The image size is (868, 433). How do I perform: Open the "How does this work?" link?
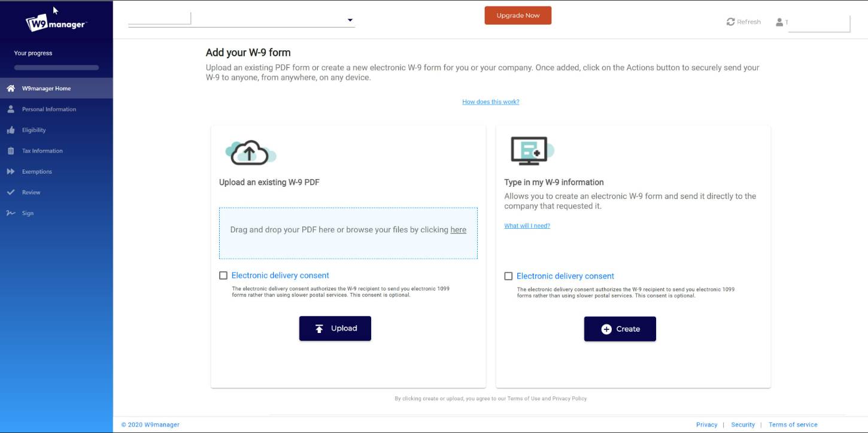491,102
